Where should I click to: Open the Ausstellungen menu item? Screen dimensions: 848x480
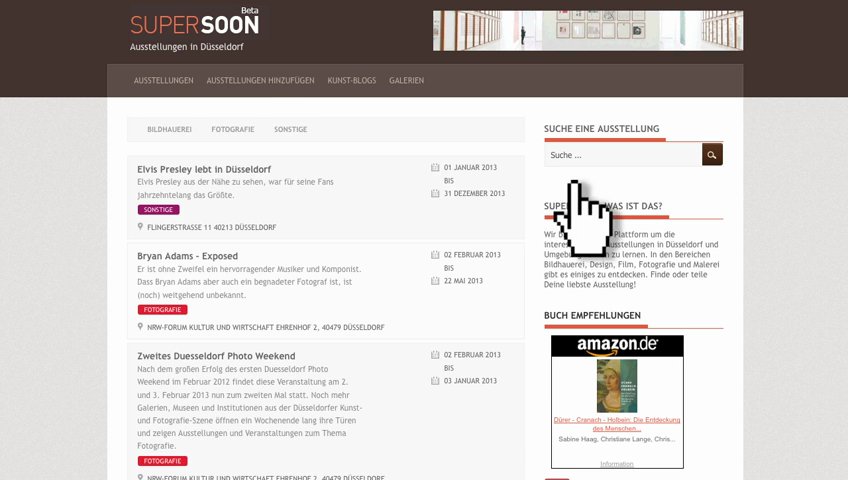164,80
